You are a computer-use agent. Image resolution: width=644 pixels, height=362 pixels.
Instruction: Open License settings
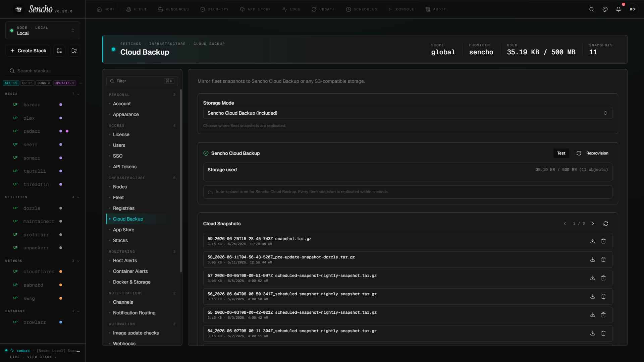121,134
